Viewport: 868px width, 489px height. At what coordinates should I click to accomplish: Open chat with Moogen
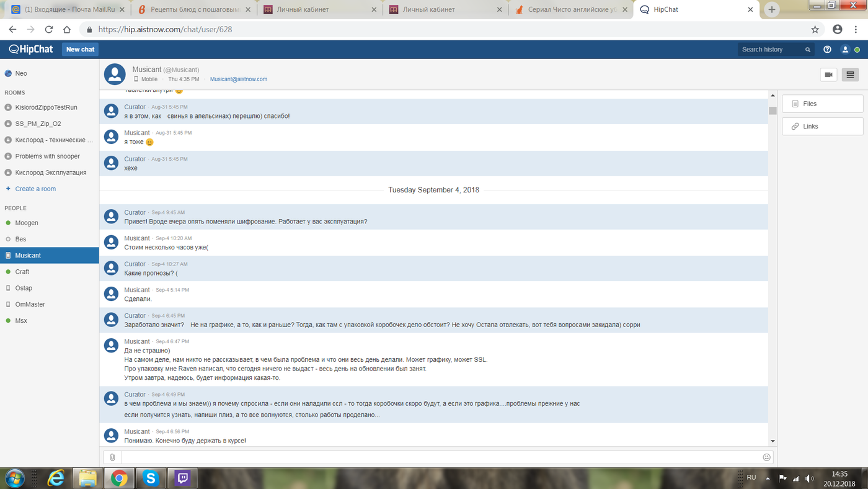click(50, 223)
